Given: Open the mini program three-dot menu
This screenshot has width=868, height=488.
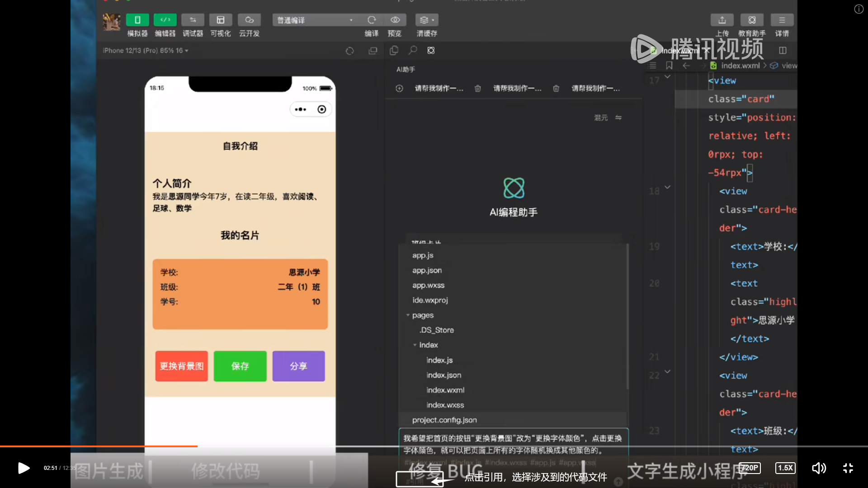Looking at the screenshot, I should pyautogui.click(x=300, y=109).
